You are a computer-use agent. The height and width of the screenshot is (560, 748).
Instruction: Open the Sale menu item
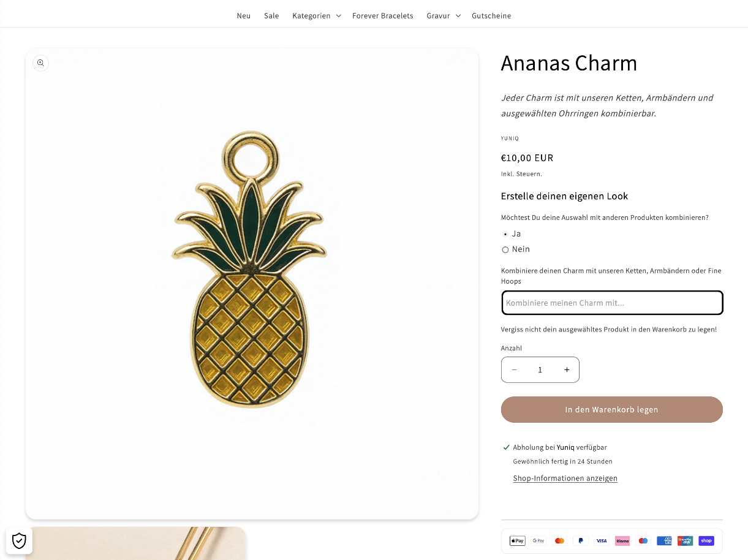[x=271, y=16]
